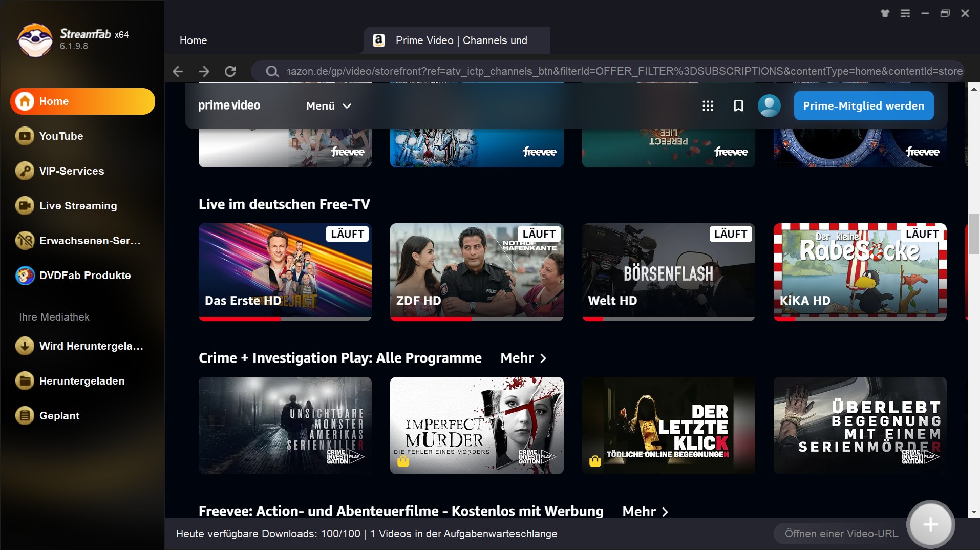
Task: Click the Heruntergeladen folder icon
Action: (25, 381)
